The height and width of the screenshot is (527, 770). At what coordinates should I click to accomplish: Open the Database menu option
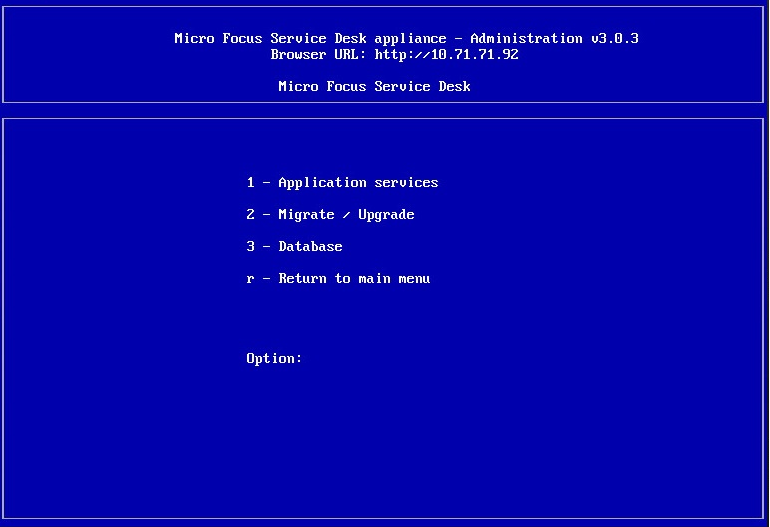click(x=294, y=246)
